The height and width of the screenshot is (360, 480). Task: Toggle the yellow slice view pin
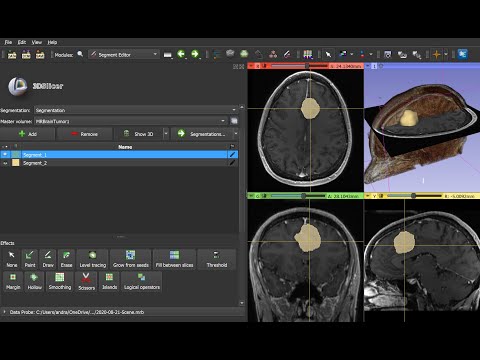[x=367, y=196]
